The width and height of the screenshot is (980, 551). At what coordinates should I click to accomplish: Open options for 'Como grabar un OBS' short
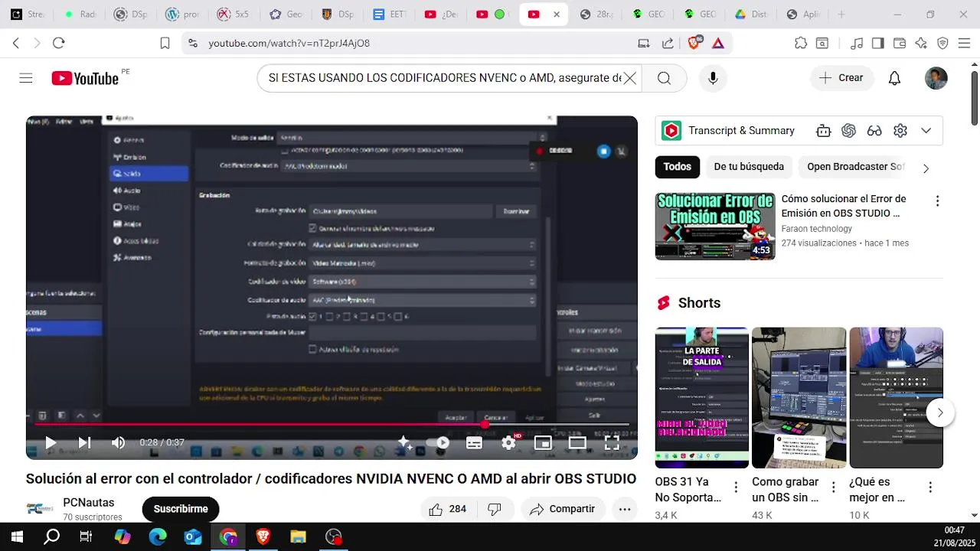tap(833, 487)
